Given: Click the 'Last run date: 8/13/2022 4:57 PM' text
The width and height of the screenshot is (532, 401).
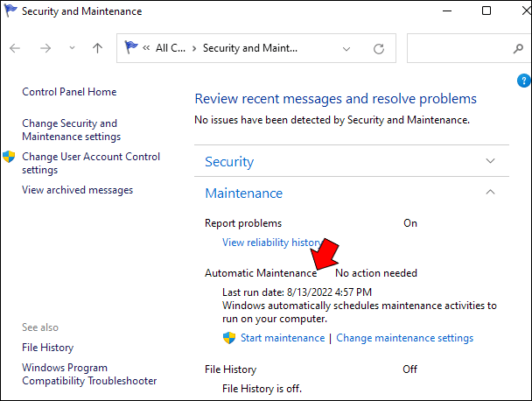Looking at the screenshot, I should pos(297,292).
